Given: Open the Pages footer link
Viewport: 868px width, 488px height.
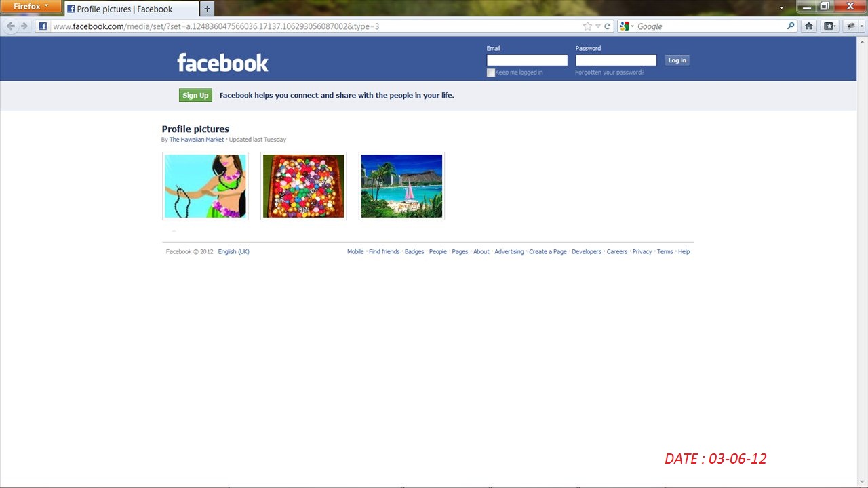Looking at the screenshot, I should pyautogui.click(x=460, y=252).
